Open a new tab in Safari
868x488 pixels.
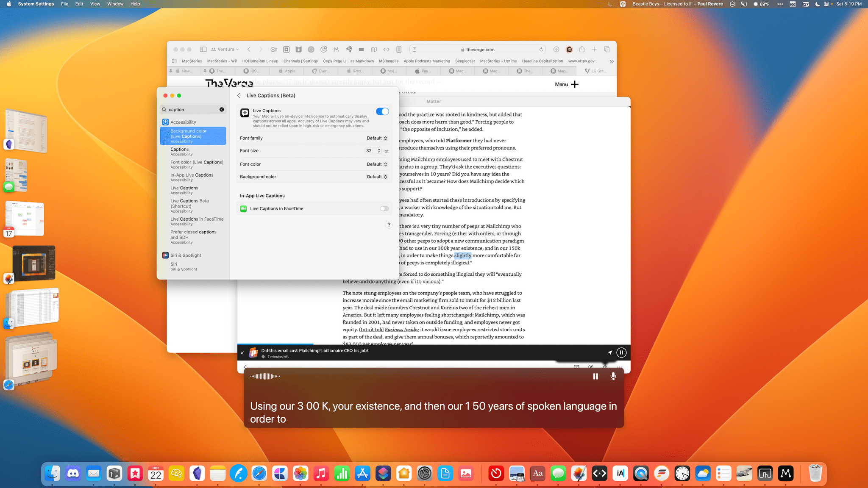594,49
